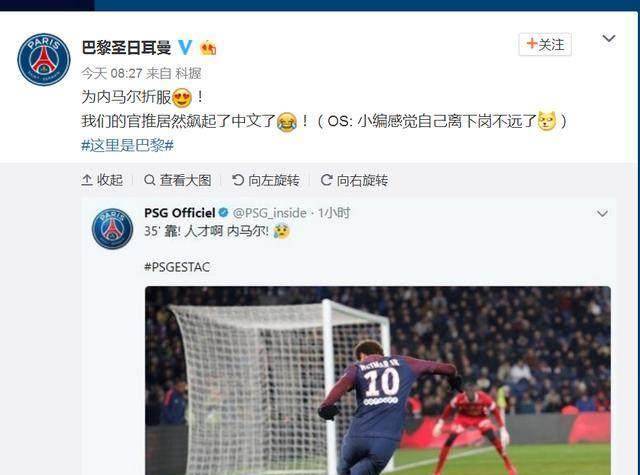The height and width of the screenshot is (475, 640).
Task: Click the PSG Officiel tweet avatar
Action: pos(112,229)
